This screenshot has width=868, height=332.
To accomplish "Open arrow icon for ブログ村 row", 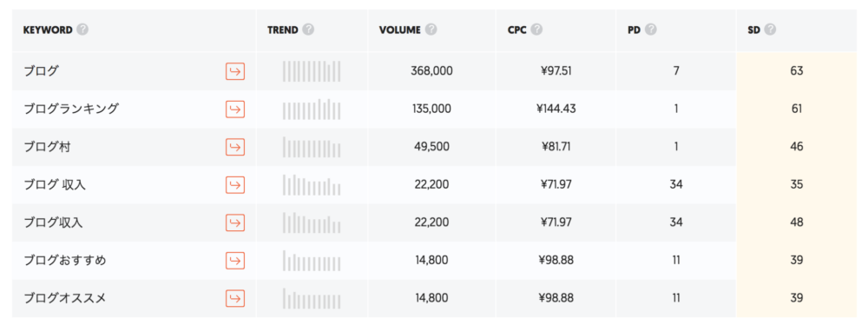I will tap(235, 147).
